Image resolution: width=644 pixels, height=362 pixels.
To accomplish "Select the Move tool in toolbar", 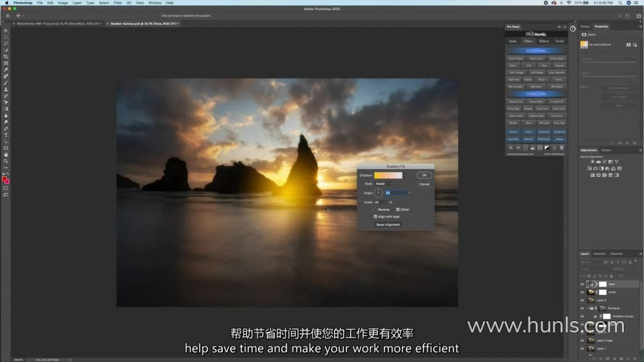I will pos(6,30).
